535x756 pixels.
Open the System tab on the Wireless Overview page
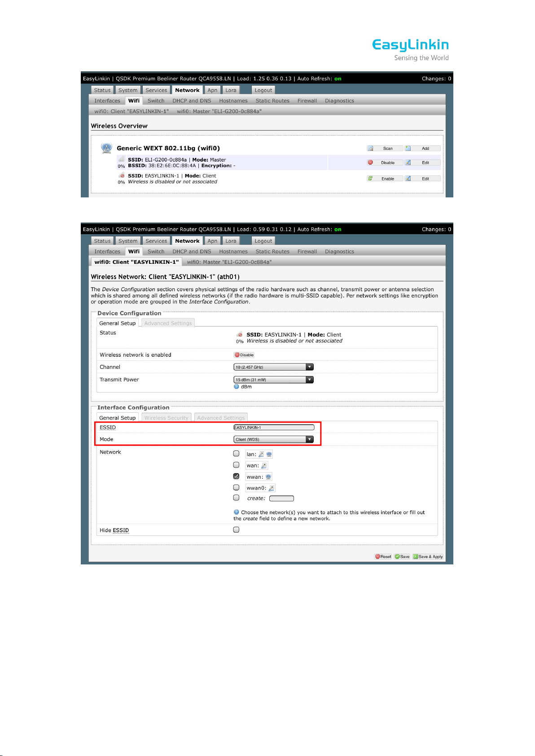pos(128,90)
